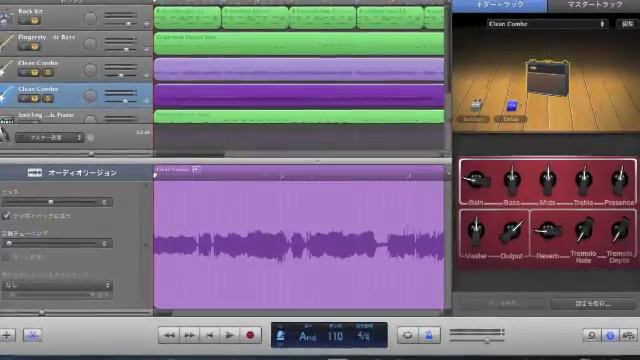Viewport: 640px width, 360px height.
Task: Click the Rock Kit drum track icon
Action: (6, 18)
